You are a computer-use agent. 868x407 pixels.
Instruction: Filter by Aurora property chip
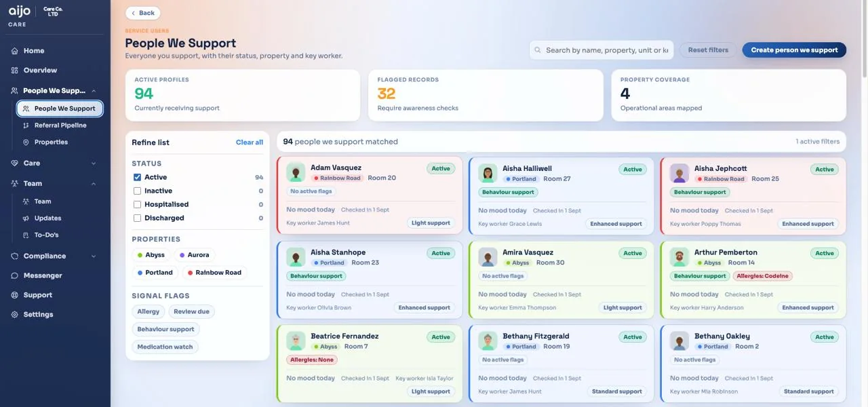(195, 255)
